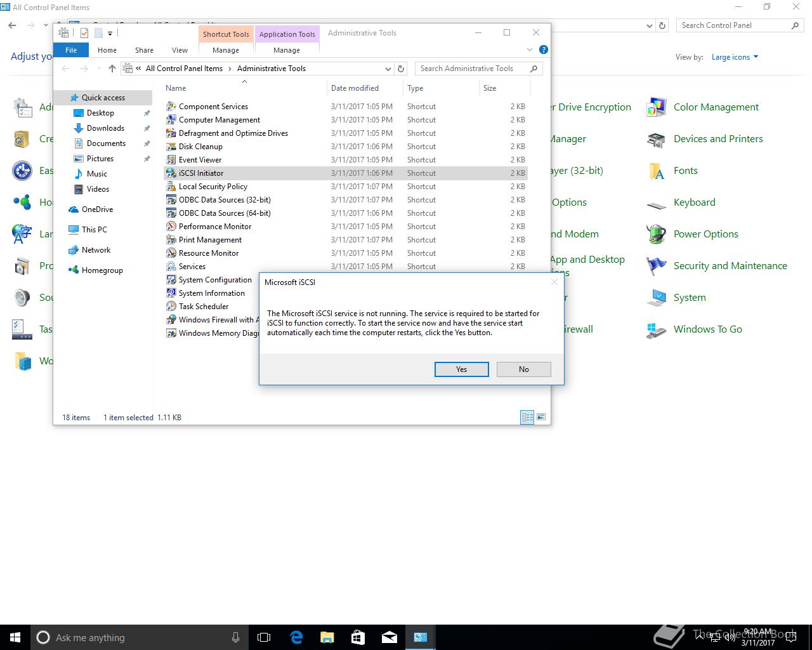Screen dimensions: 812x650
Task: Open the File tab in Administrative Tools
Action: tap(71, 50)
